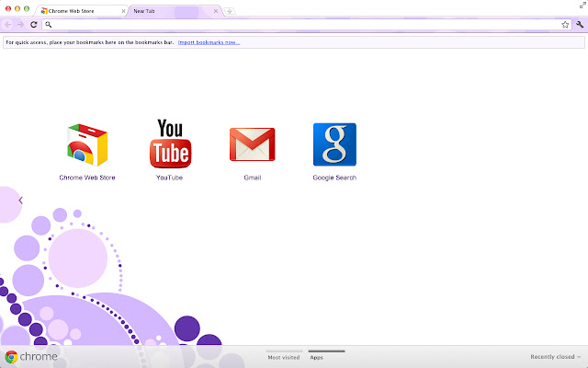Expand the Recently closed menu
The image size is (588, 368).
point(555,357)
